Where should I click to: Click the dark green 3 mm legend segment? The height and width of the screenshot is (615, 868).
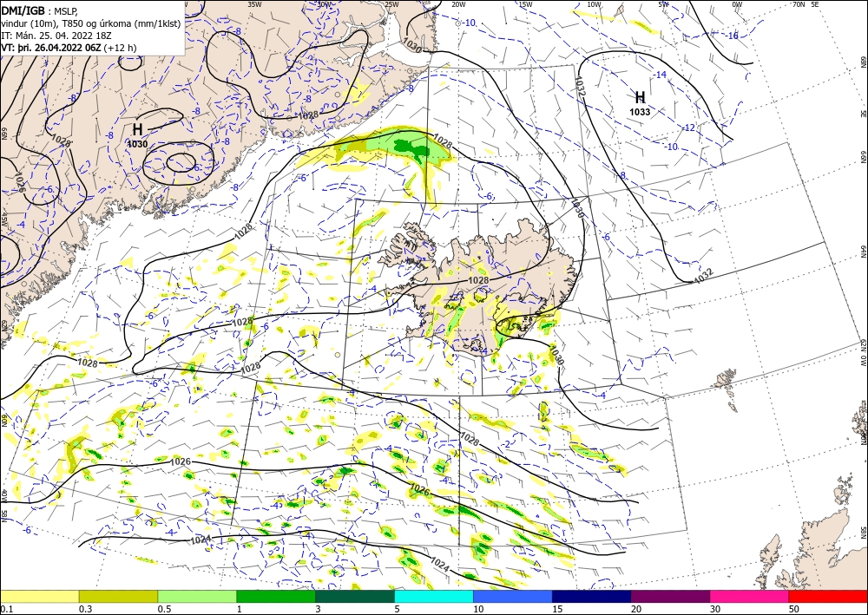355,596
